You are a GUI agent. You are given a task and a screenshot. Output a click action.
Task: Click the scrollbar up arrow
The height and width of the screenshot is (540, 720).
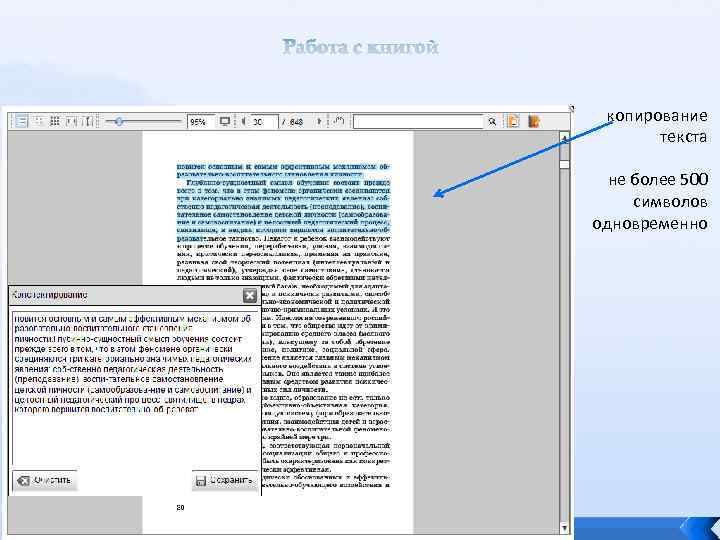(x=564, y=138)
